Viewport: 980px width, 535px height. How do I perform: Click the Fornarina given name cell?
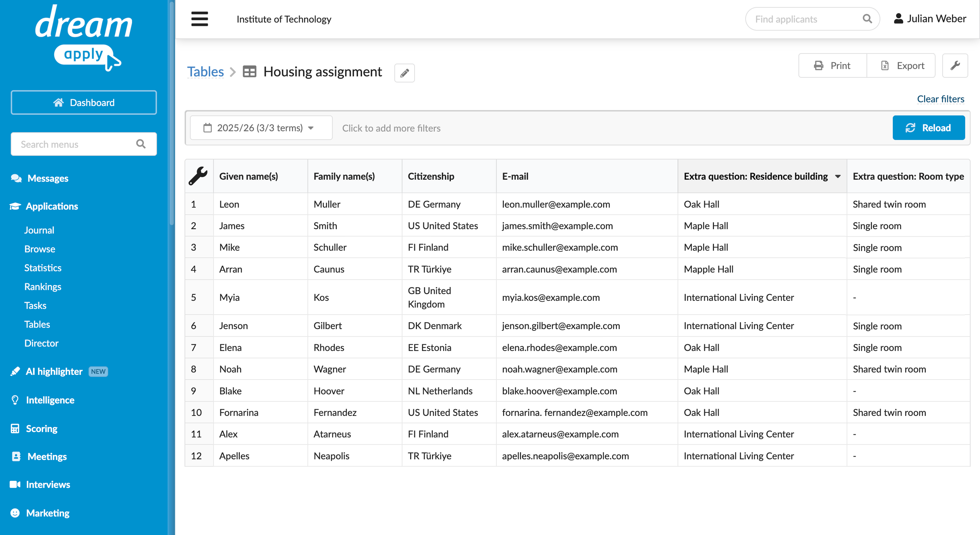[261, 412]
